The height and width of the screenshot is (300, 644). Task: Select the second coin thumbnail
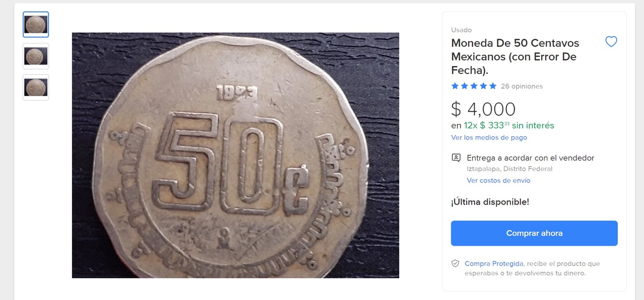click(x=36, y=56)
